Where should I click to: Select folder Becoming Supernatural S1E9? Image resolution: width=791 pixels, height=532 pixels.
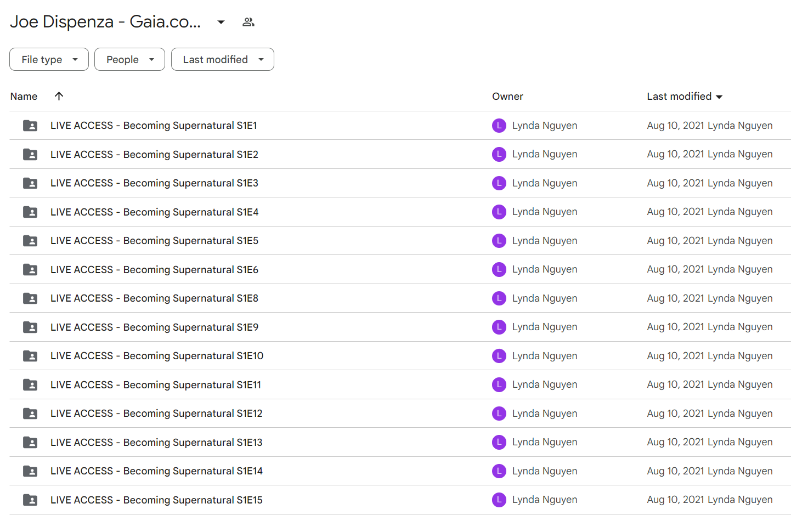coord(154,327)
